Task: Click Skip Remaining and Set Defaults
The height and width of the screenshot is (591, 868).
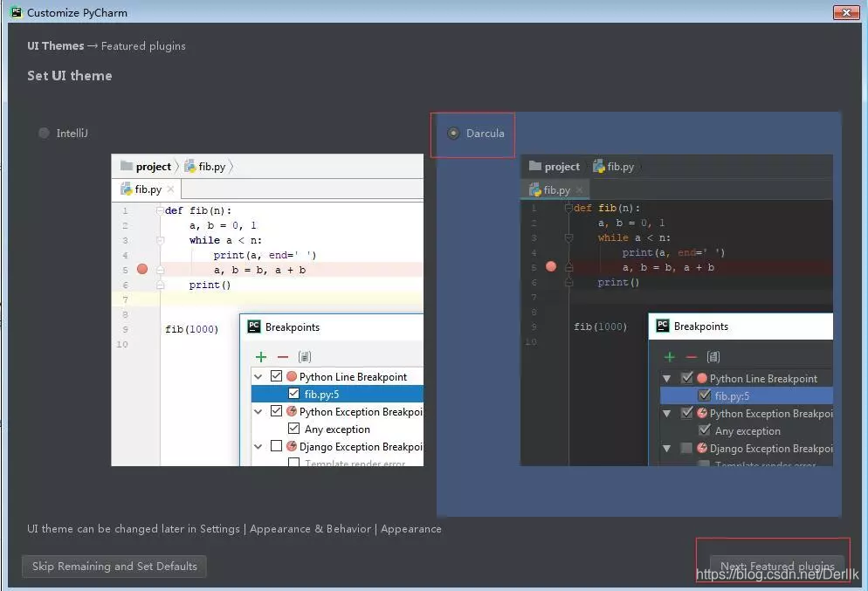Action: [114, 566]
